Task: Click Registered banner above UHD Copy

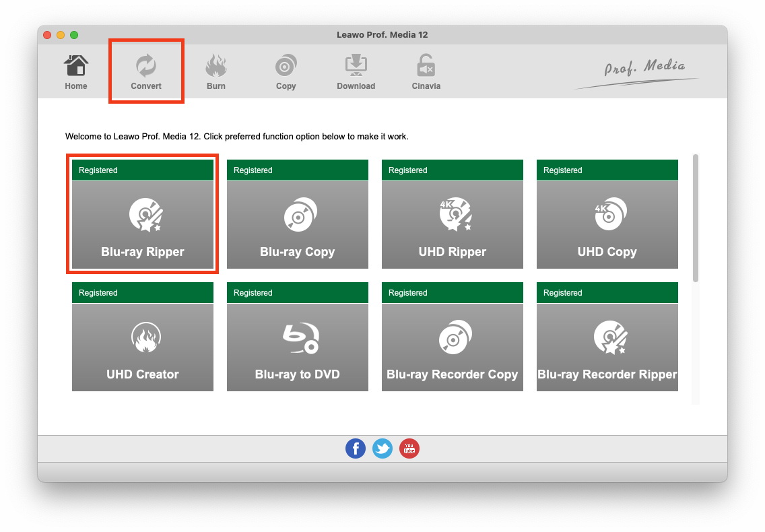Action: 607,170
